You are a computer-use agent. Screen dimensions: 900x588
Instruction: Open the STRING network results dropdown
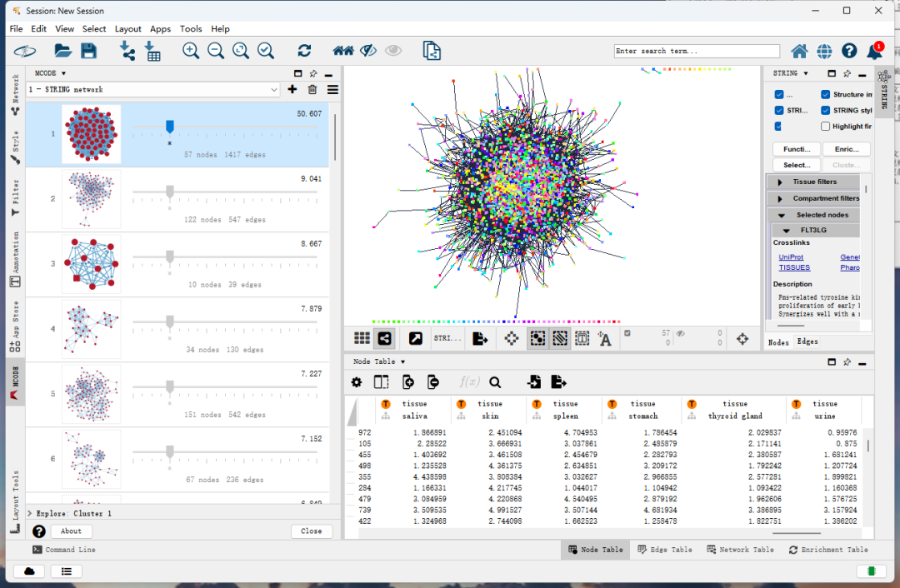(152, 89)
